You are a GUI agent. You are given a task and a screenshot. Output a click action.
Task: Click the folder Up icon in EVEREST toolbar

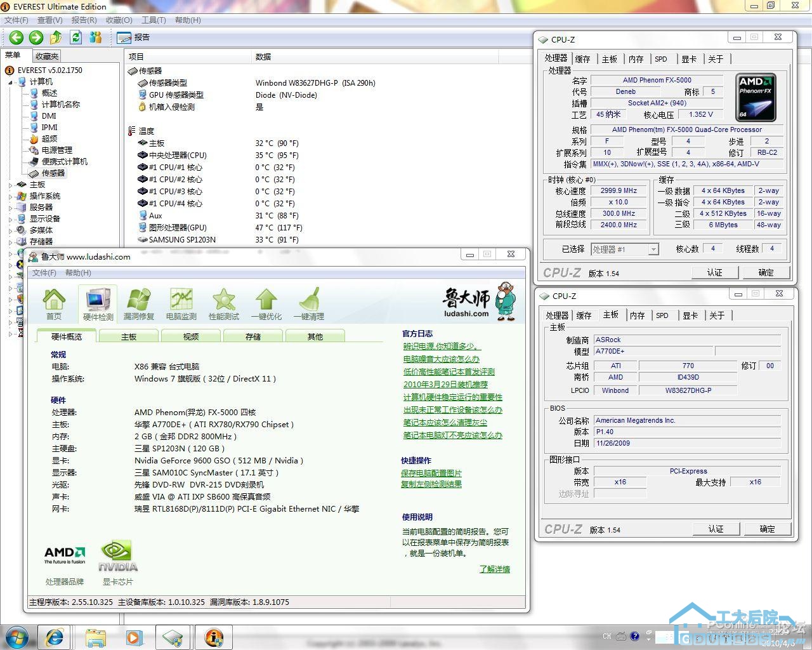coord(56,37)
